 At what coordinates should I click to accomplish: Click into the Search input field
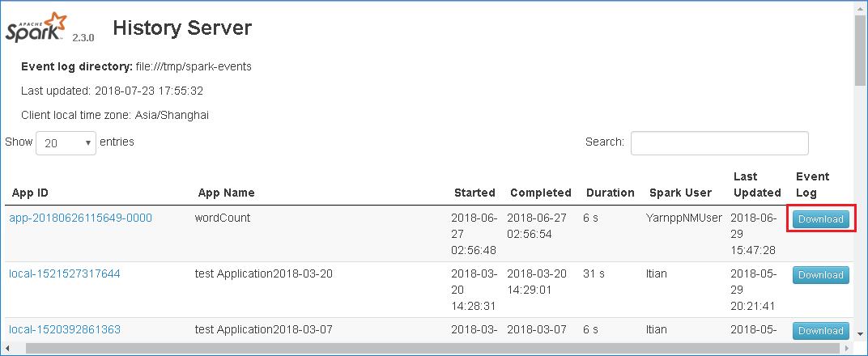point(719,143)
